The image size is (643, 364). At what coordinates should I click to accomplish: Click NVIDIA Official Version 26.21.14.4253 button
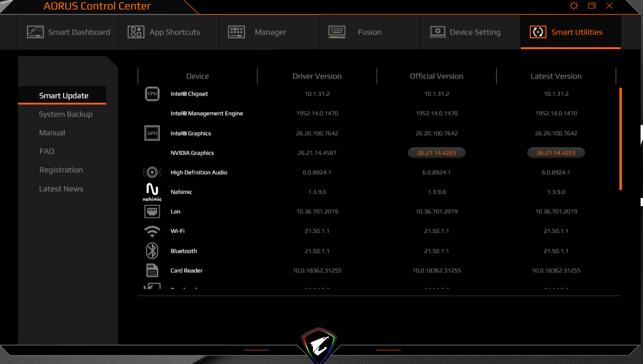pyautogui.click(x=436, y=153)
